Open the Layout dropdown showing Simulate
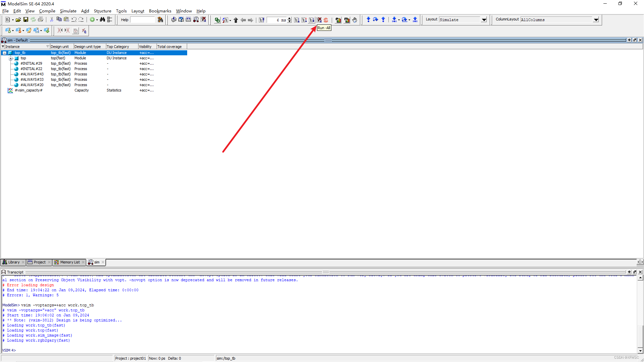This screenshot has height=362, width=644. coord(484,19)
